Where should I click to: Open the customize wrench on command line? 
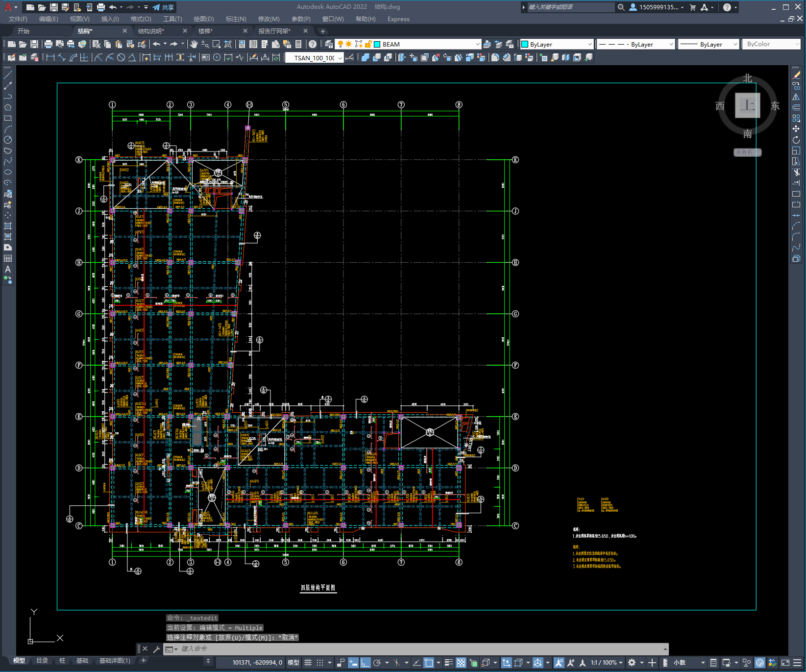click(157, 649)
